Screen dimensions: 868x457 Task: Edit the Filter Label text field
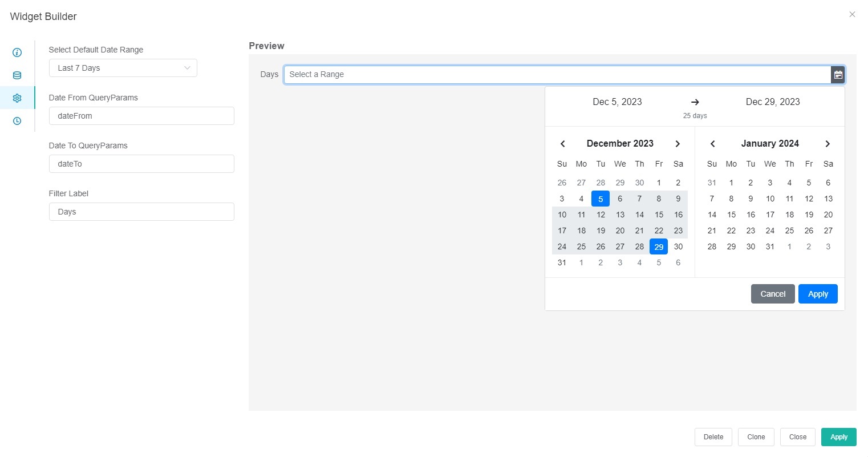point(141,212)
